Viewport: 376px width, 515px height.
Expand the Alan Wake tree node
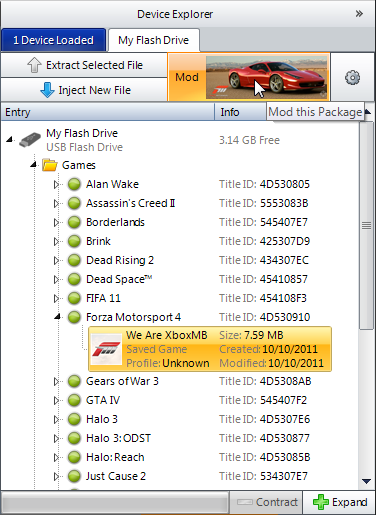[x=56, y=184]
